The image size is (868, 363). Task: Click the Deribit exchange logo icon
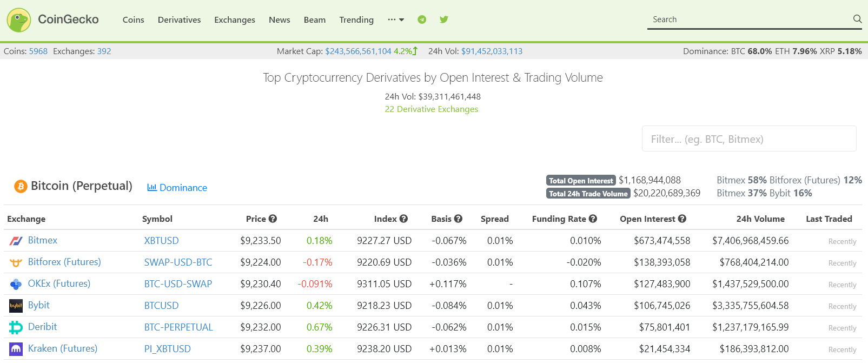point(16,327)
